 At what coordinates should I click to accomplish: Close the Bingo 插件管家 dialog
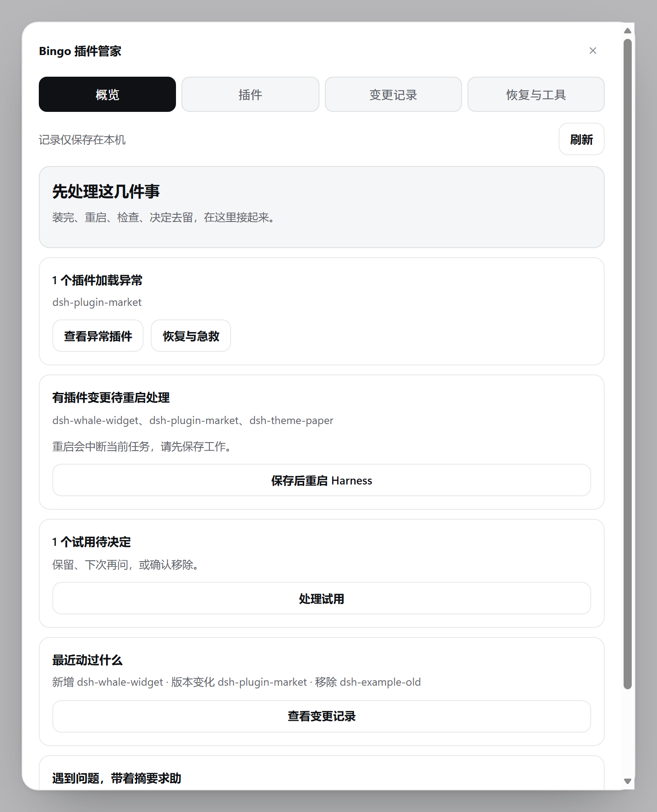pos(593,51)
